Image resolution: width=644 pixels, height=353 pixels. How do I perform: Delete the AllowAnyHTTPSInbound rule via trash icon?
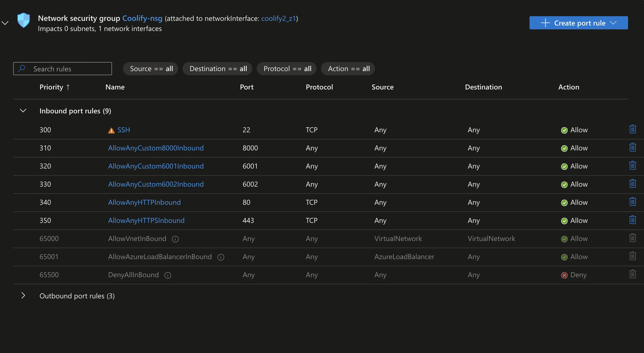[x=632, y=220]
